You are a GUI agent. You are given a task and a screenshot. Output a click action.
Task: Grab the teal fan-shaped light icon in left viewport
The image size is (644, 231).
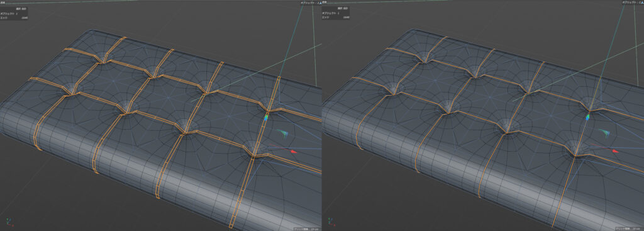[282, 133]
